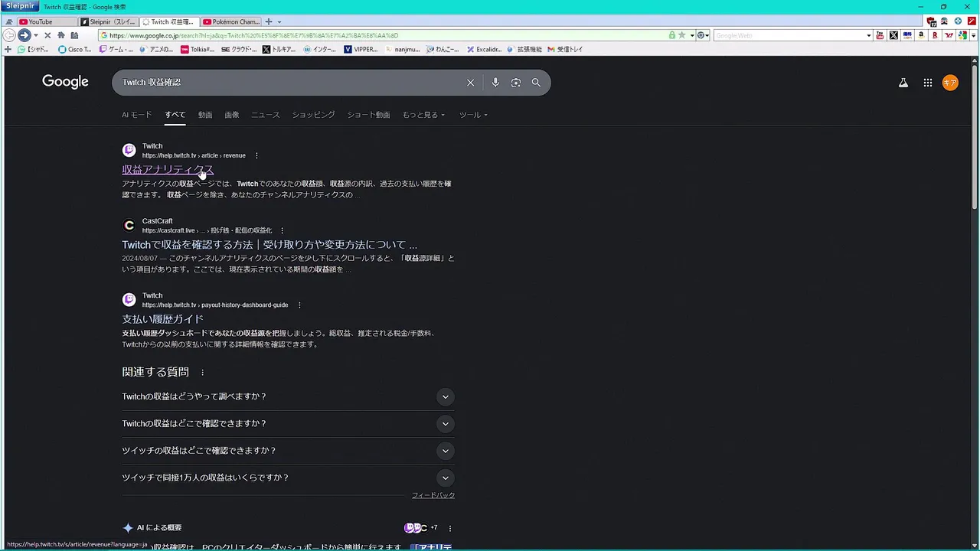This screenshot has height=551, width=980.
Task: Open the Cisco T... bookmark
Action: (74, 49)
